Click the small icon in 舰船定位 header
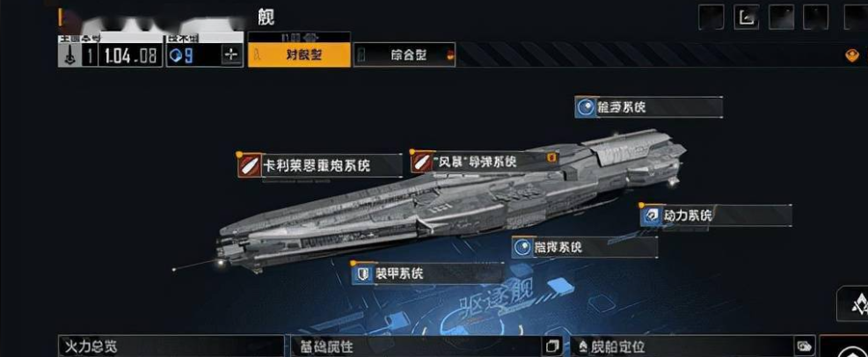868x357 pixels. pyautogui.click(x=804, y=347)
